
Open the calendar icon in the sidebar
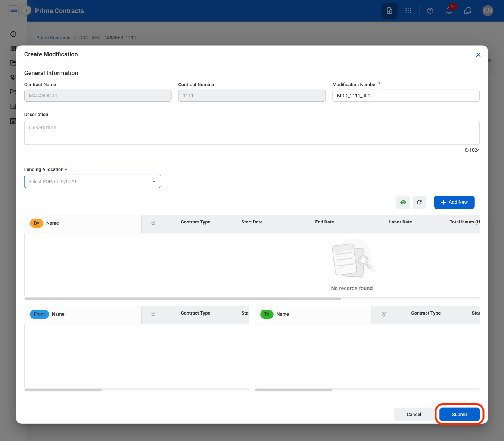[13, 121]
